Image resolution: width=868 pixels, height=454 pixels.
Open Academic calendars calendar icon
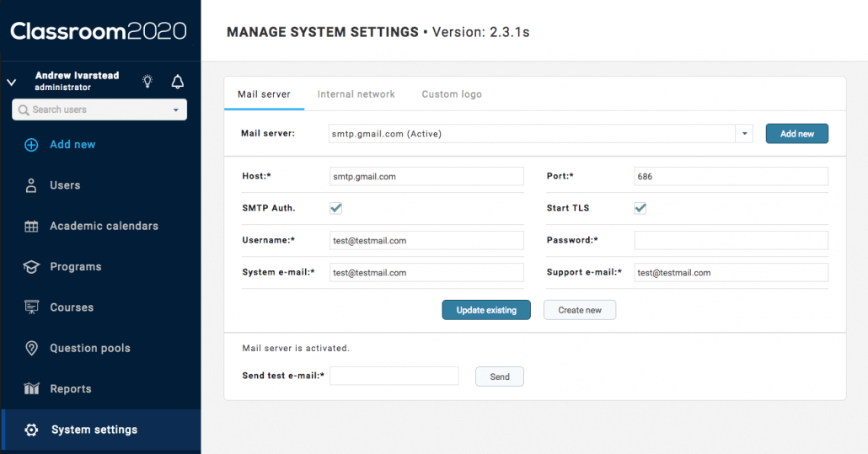tap(31, 226)
